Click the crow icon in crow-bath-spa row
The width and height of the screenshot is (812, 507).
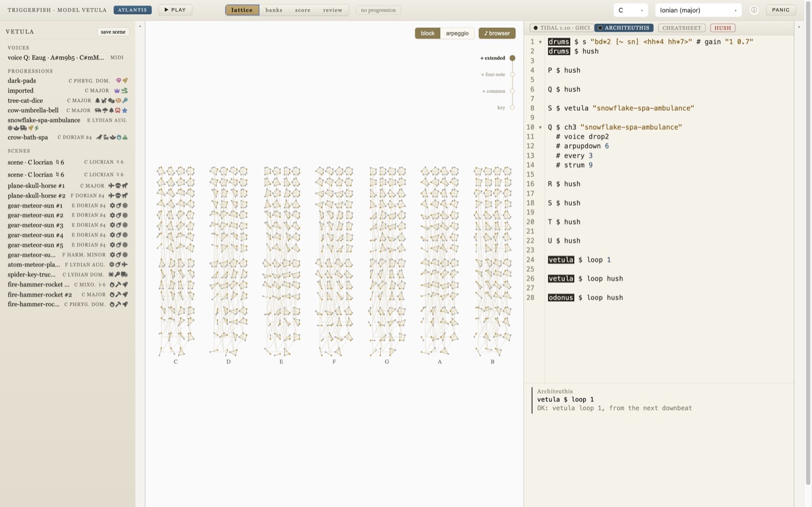tap(99, 137)
